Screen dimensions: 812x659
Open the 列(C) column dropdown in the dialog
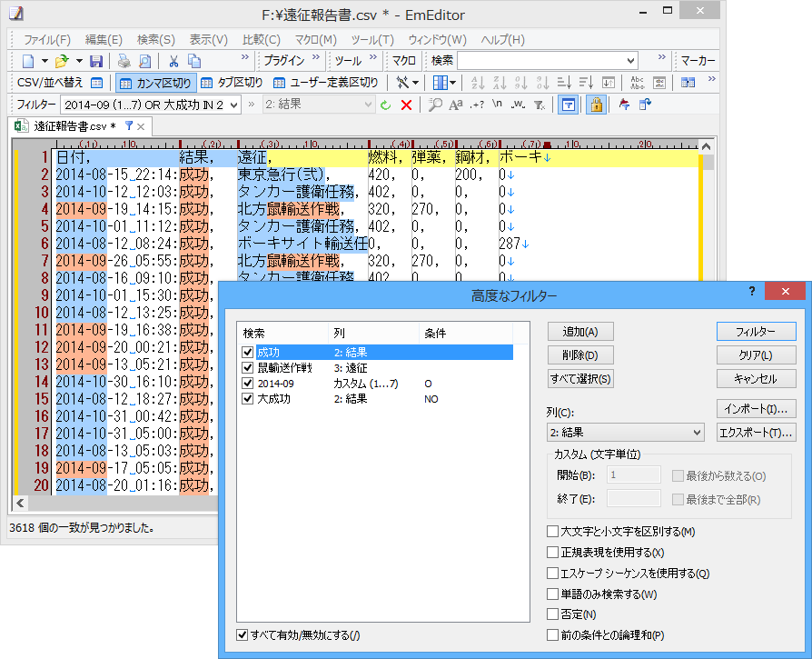coord(697,432)
